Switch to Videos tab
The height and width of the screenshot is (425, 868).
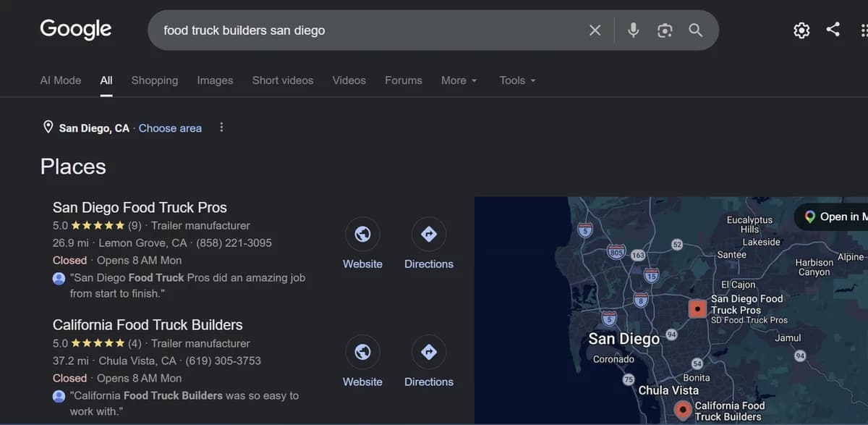coord(349,80)
